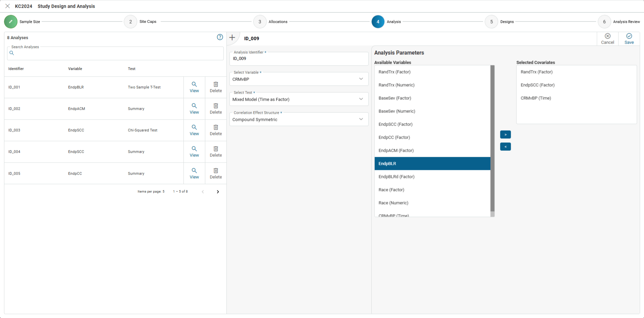Select EndpCC (Factor) variable

tap(432, 137)
